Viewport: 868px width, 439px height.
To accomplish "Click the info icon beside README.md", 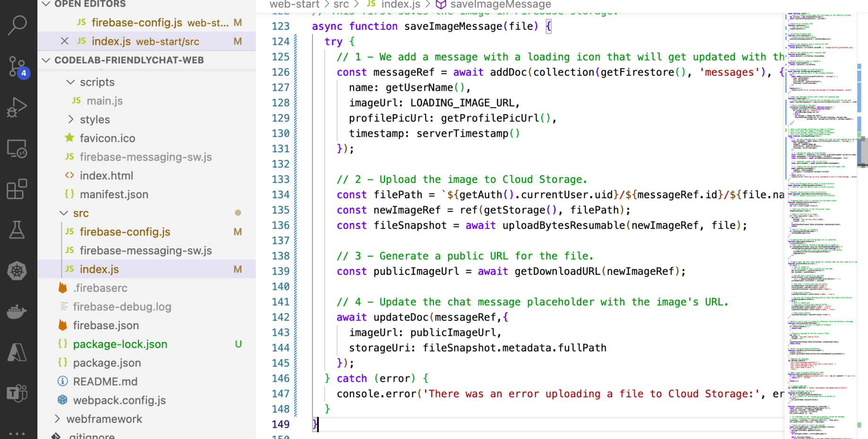I will point(62,381).
